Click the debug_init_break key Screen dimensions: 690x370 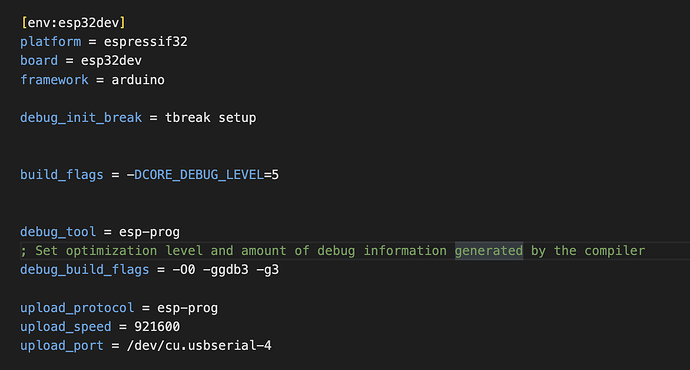click(81, 118)
